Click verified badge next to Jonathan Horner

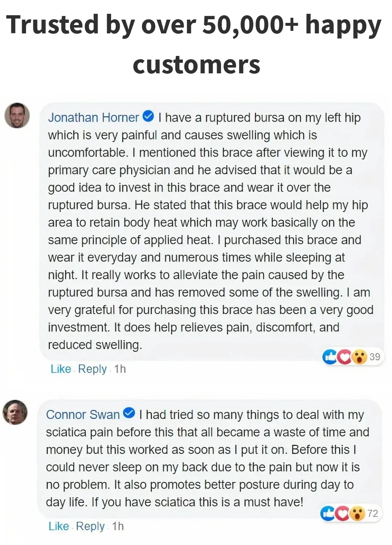click(148, 117)
